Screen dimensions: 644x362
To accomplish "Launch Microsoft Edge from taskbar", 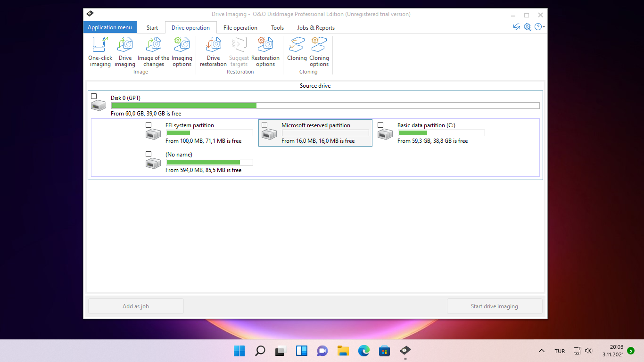I will (363, 351).
